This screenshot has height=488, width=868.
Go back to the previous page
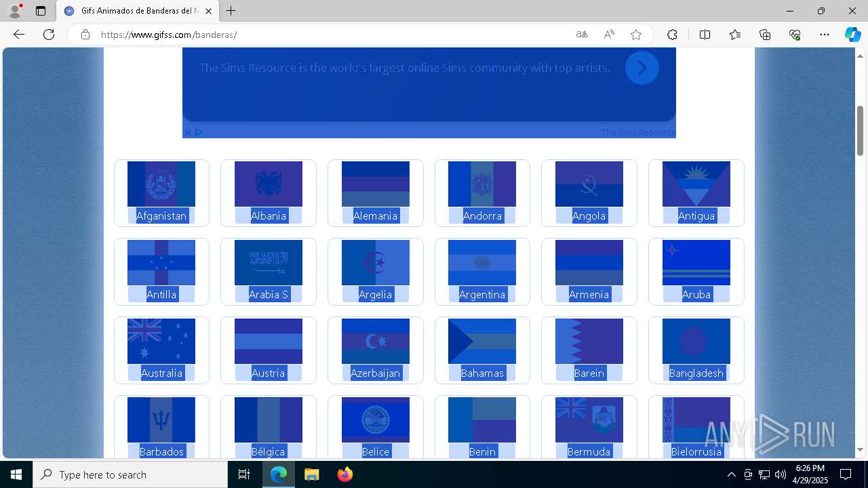tap(19, 35)
